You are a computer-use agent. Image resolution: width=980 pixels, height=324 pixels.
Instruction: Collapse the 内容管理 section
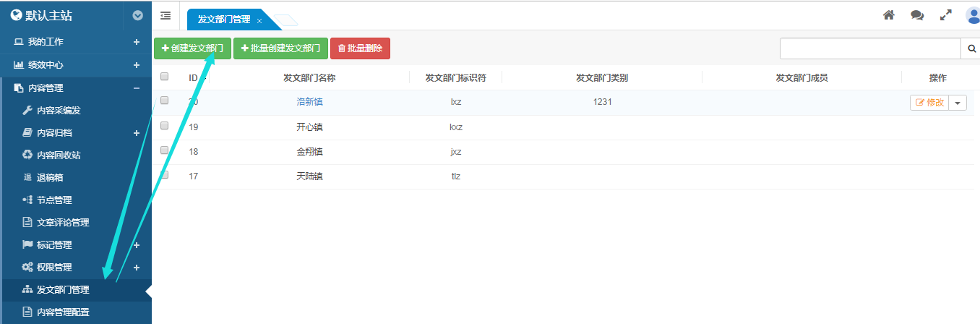(x=136, y=88)
